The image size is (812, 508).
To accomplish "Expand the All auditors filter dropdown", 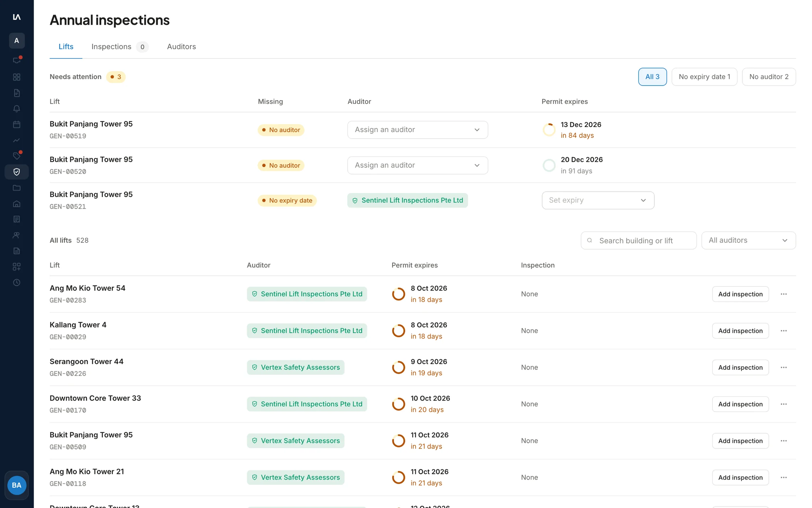I will coord(748,240).
